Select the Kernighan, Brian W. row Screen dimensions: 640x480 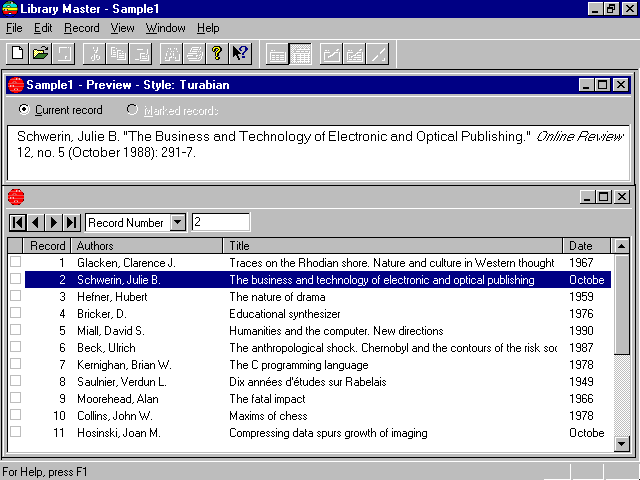(300, 365)
